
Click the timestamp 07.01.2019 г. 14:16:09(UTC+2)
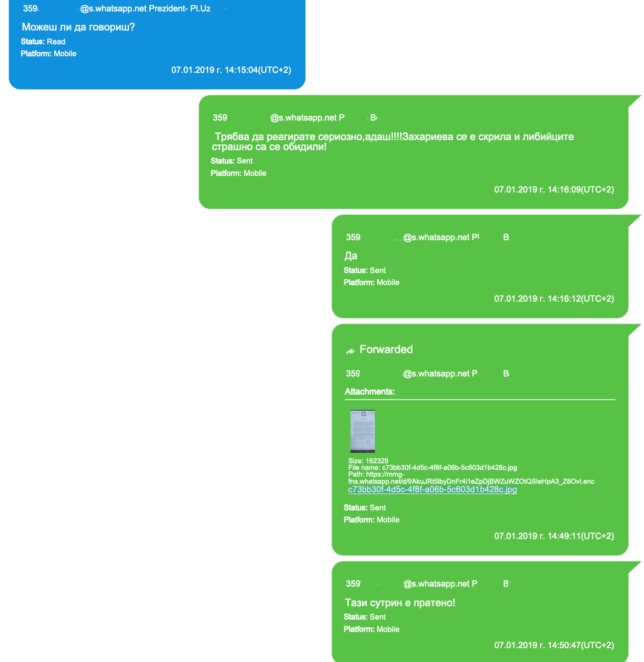tap(554, 190)
